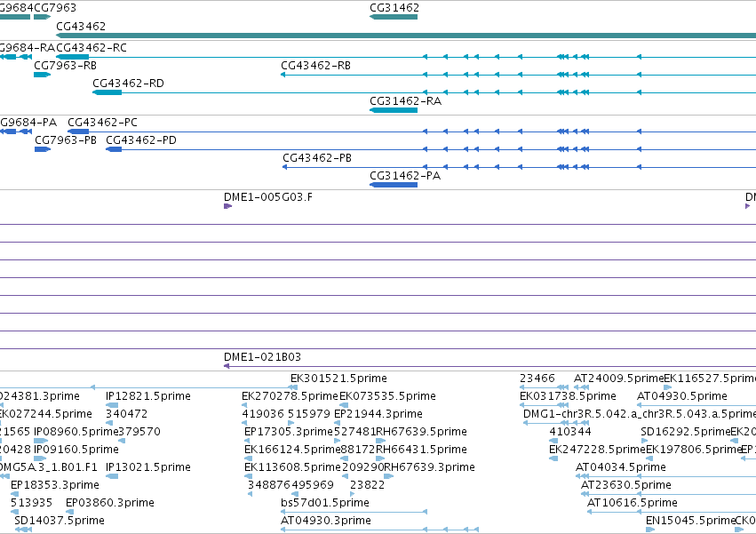The height and width of the screenshot is (534, 756).
Task: Select the SD14037.5prime EST label
Action: coord(60,521)
